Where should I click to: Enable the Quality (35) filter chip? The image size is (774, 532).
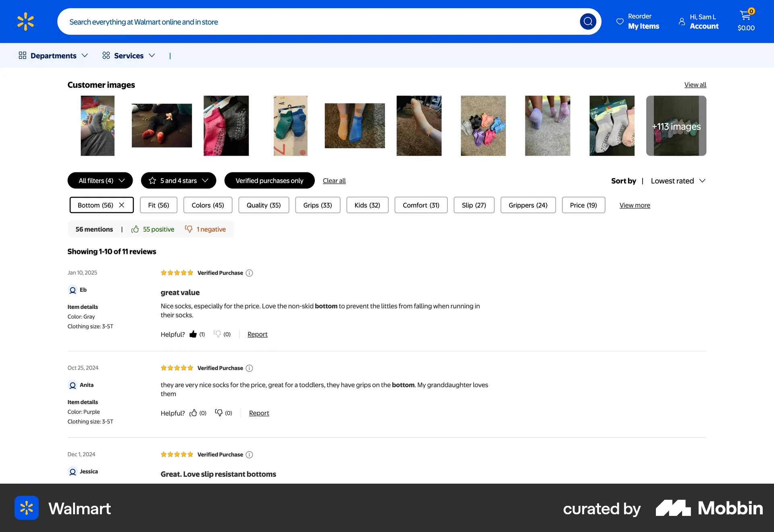(264, 205)
